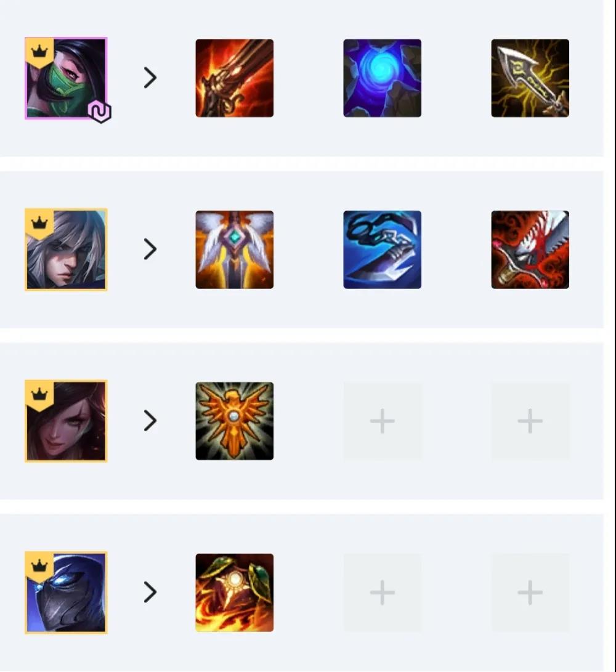The height and width of the screenshot is (672, 616).
Task: Add third item for the red-haired champion
Action: (x=530, y=421)
